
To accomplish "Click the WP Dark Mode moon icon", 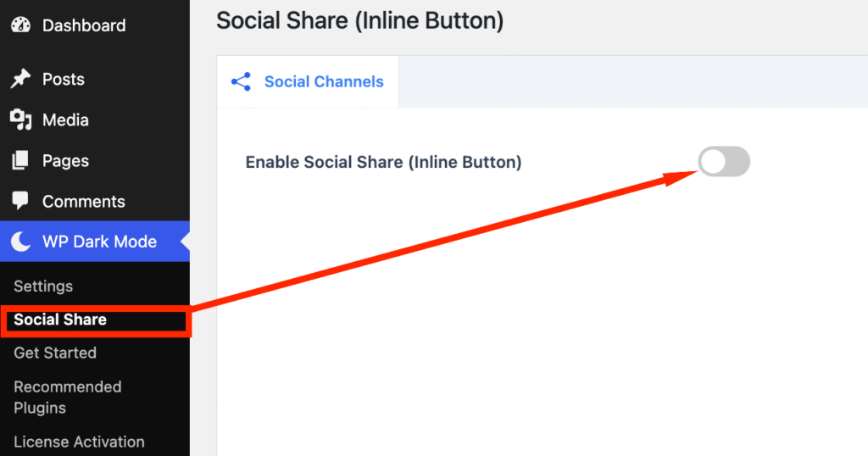I will click(x=21, y=242).
